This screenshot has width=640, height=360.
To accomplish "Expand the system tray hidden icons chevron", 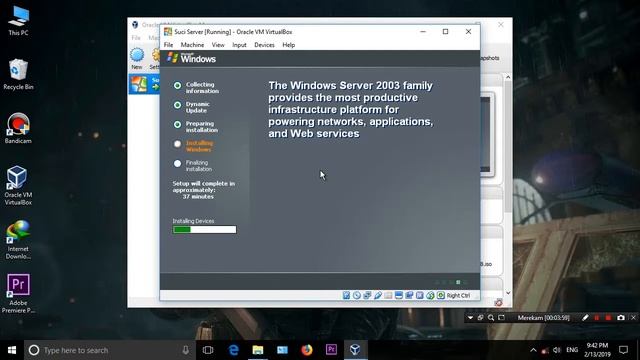I will (533, 350).
